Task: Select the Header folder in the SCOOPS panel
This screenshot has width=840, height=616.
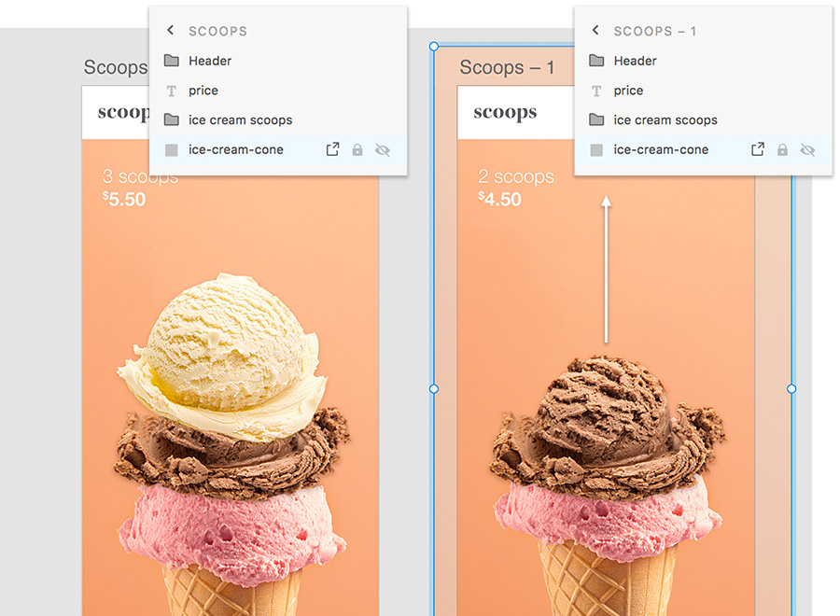Action: click(x=278, y=61)
